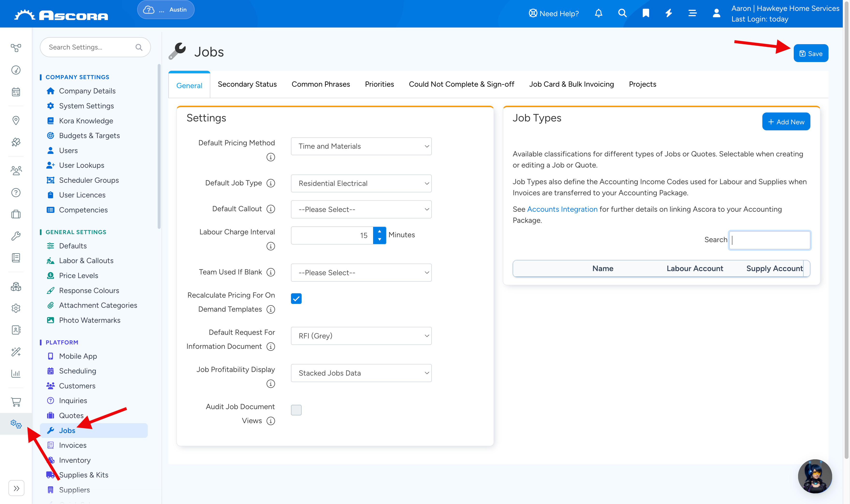This screenshot has height=504, width=850.
Task: Enable Audit Job Document Views checkbox
Action: (296, 410)
